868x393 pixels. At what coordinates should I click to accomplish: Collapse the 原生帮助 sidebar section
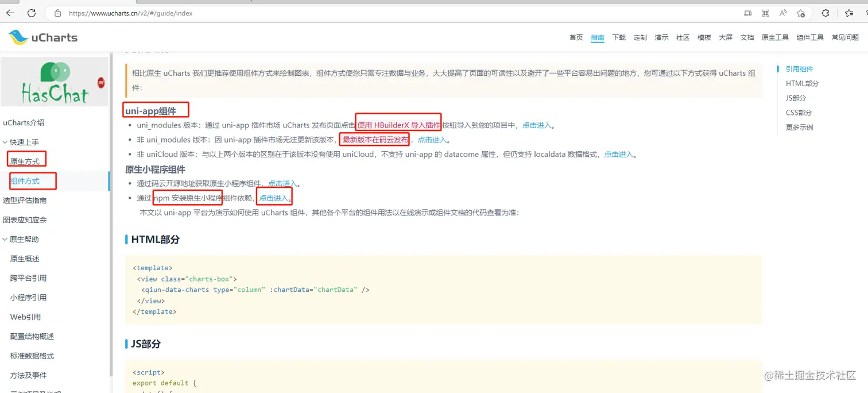click(x=21, y=239)
